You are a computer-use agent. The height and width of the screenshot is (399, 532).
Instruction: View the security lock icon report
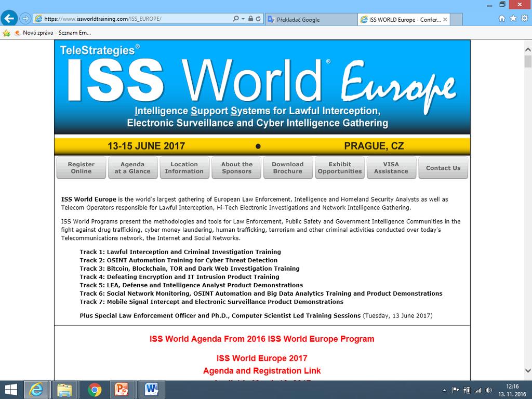click(250, 19)
